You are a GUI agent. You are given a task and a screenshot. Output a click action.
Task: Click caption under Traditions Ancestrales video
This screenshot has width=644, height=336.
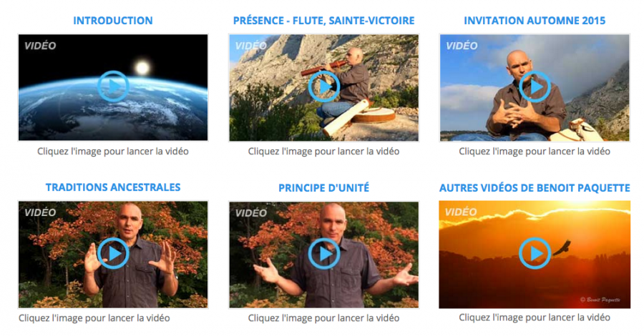click(x=94, y=318)
